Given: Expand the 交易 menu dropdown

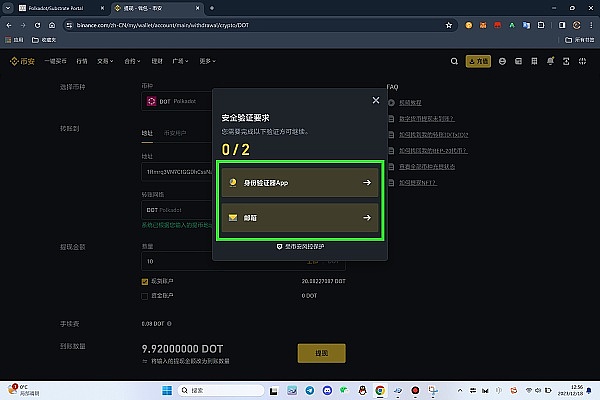Looking at the screenshot, I should click(x=105, y=61).
